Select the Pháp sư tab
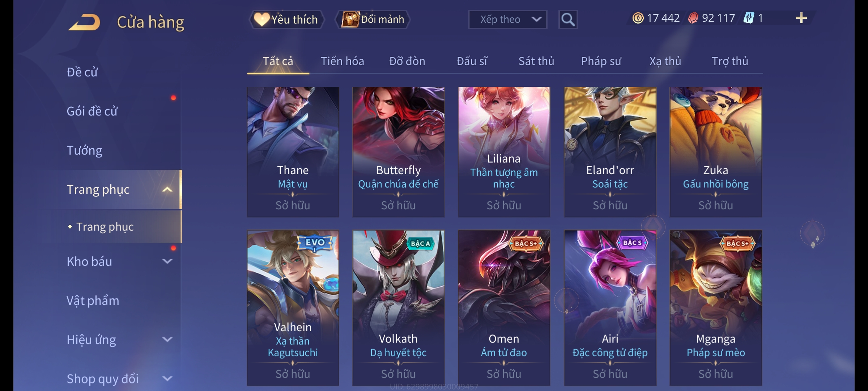Screen dimensions: 868x391 pos(601,61)
